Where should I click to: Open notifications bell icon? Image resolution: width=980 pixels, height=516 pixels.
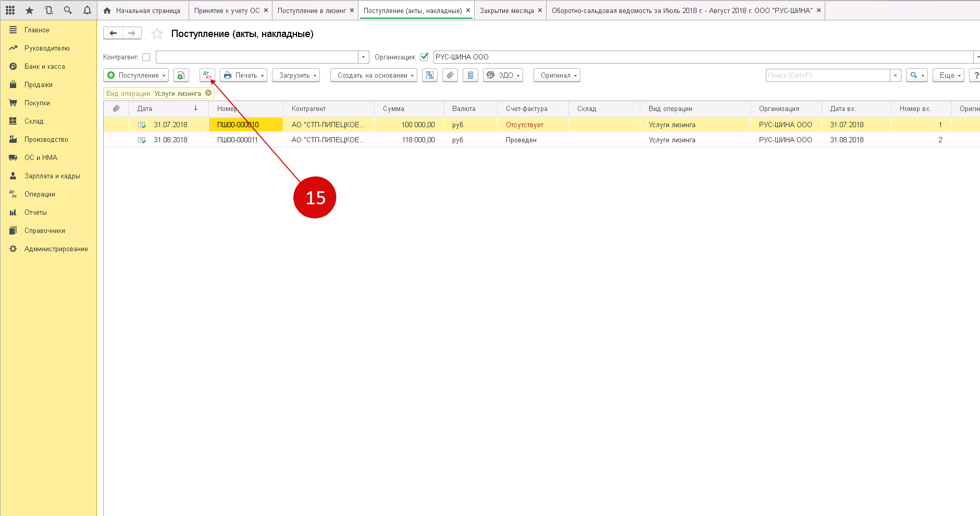click(x=87, y=10)
